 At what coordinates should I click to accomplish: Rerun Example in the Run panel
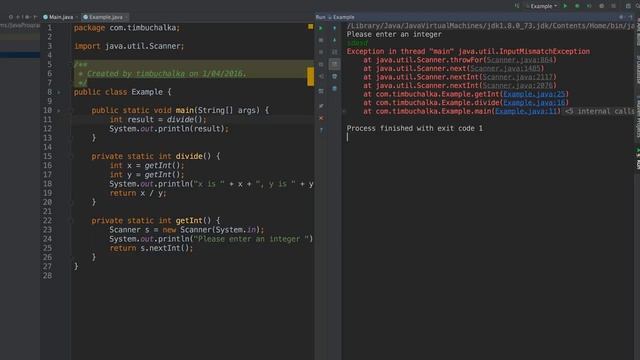[x=321, y=28]
